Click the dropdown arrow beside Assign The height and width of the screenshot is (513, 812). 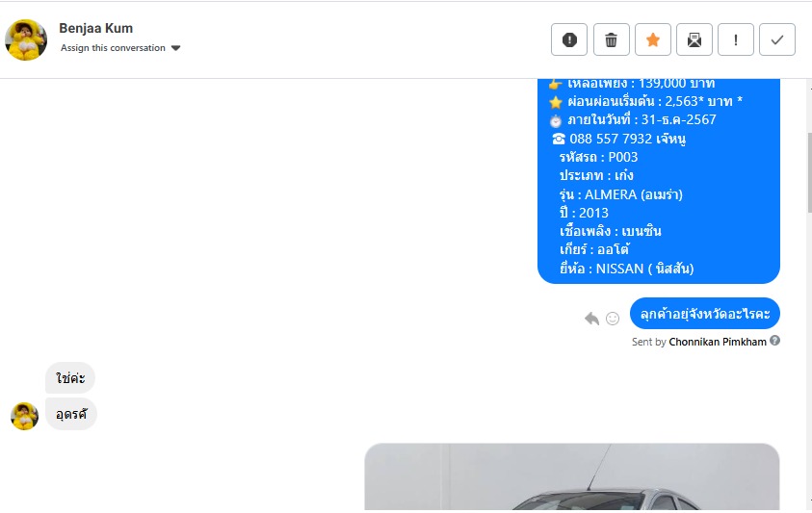click(x=175, y=48)
